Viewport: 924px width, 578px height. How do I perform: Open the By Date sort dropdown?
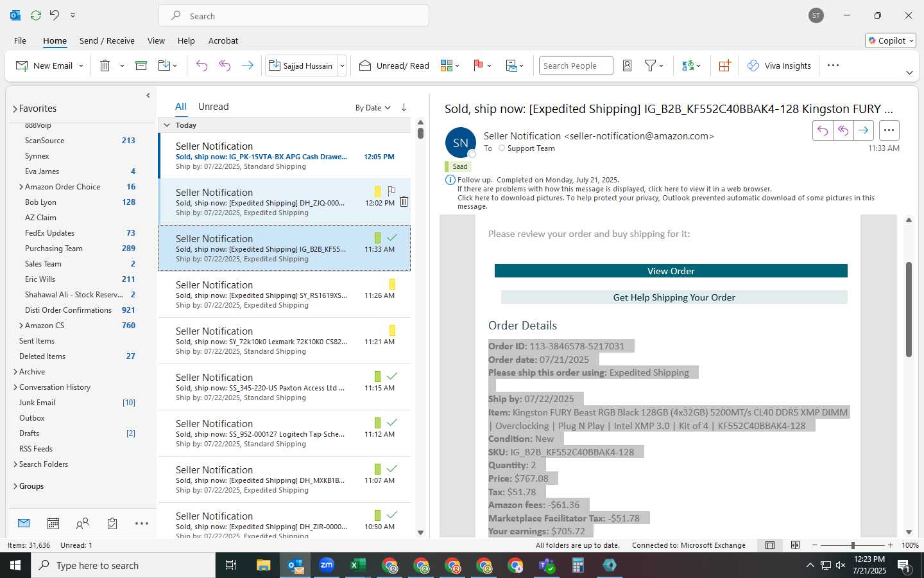373,108
